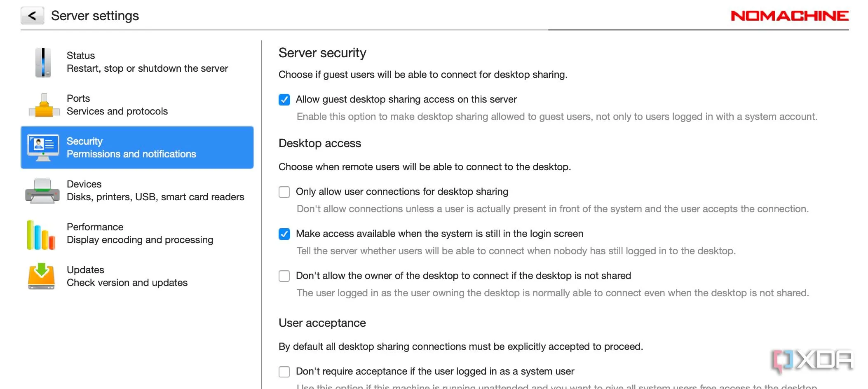Open the Devices printer icon

(42, 191)
